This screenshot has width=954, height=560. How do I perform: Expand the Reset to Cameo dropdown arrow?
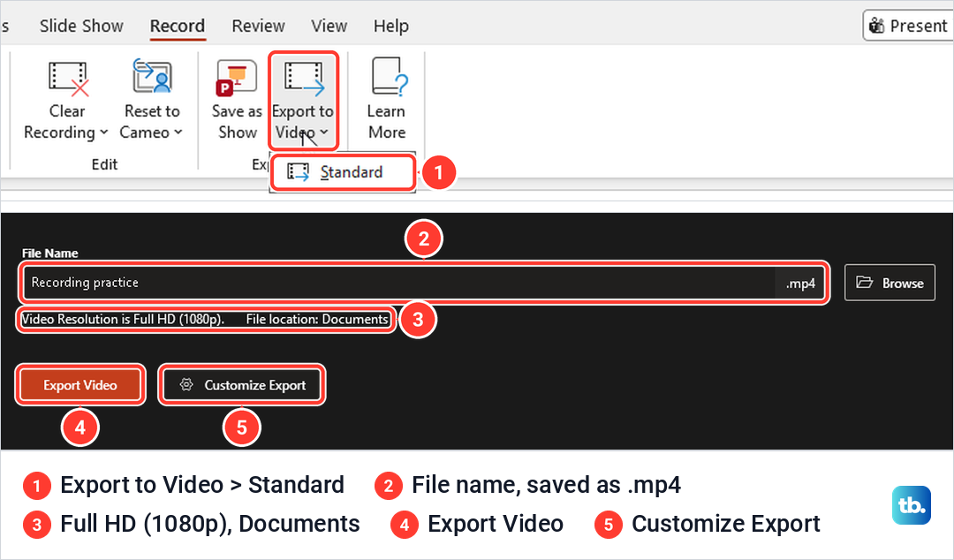178,132
